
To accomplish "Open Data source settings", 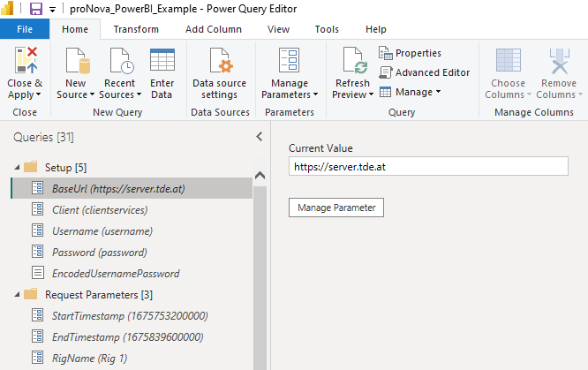I will [x=220, y=64].
